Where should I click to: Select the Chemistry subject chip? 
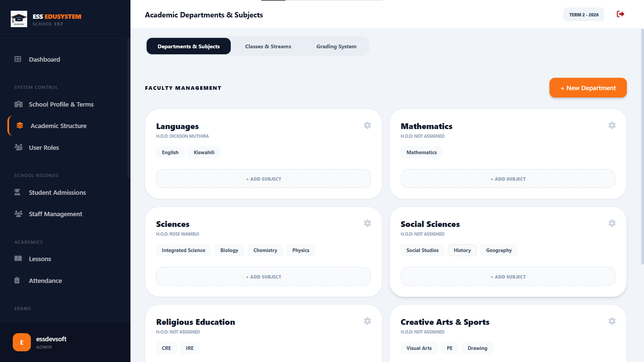(x=265, y=250)
